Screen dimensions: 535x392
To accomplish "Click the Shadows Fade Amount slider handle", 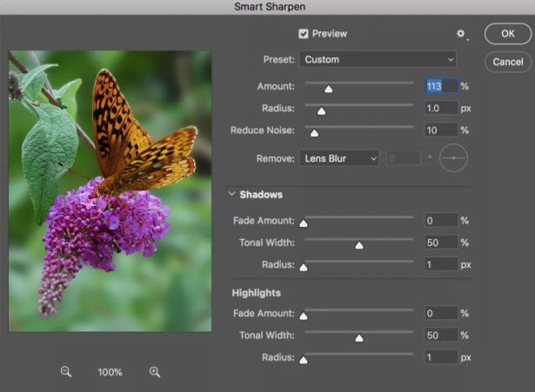I will pyautogui.click(x=304, y=223).
